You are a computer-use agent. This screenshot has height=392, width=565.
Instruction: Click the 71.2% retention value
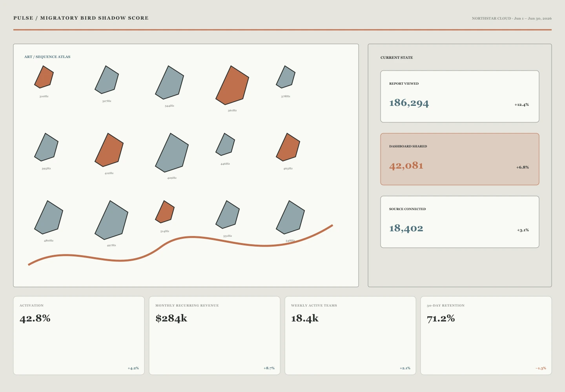tap(441, 318)
